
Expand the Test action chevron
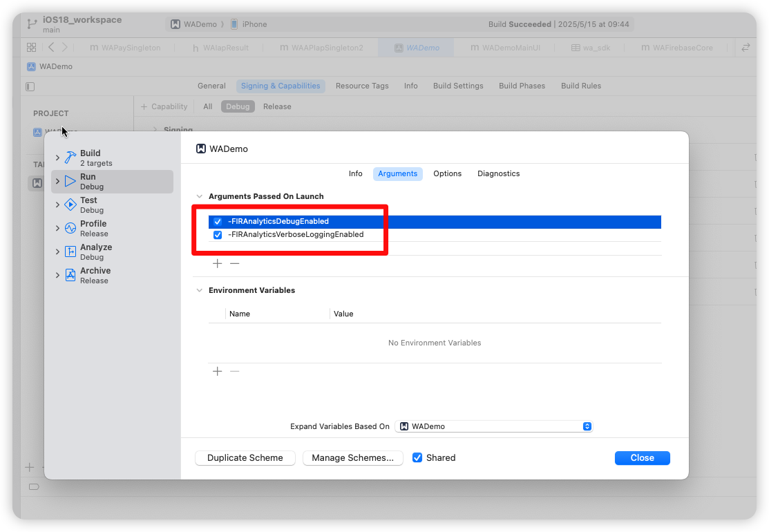pos(58,205)
